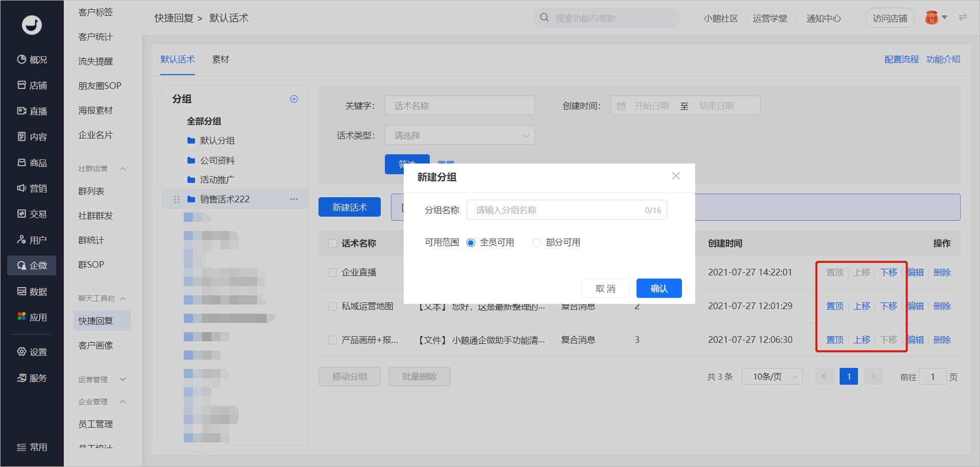980x467 pixels.
Task: Open the 数据 data section
Action: coord(32,291)
